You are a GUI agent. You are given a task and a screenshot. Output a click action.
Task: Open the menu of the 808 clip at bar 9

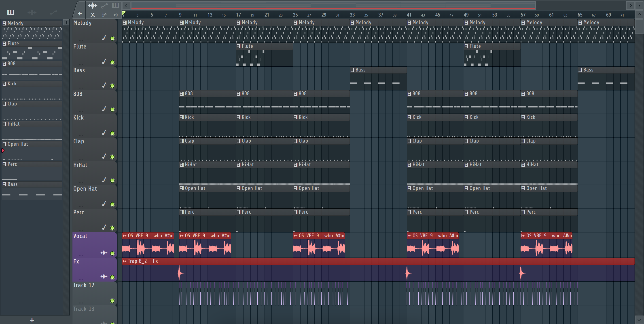[x=182, y=94]
